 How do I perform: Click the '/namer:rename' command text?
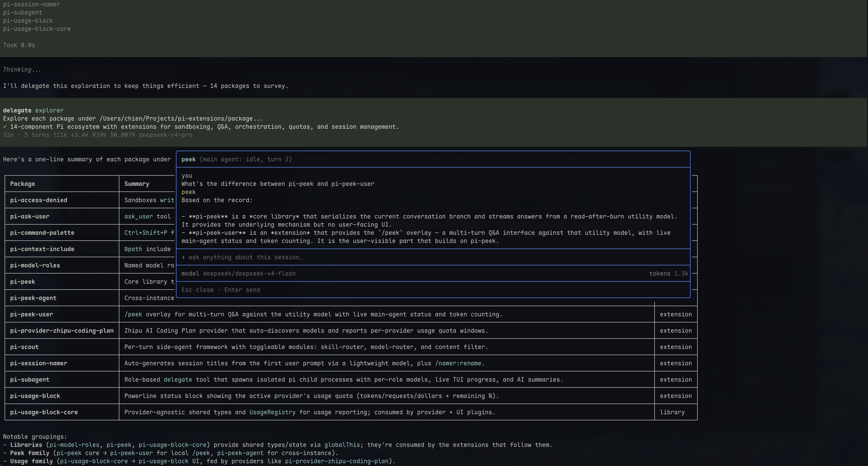pyautogui.click(x=458, y=363)
